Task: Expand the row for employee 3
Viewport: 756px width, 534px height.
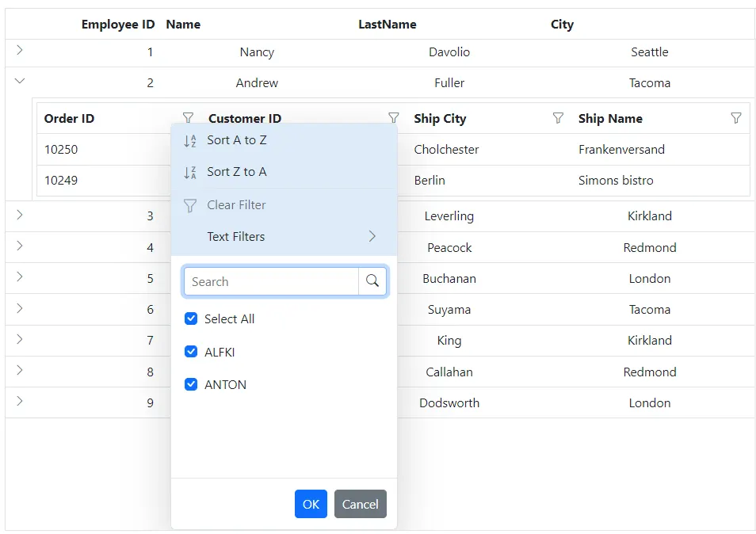Action: coord(18,216)
